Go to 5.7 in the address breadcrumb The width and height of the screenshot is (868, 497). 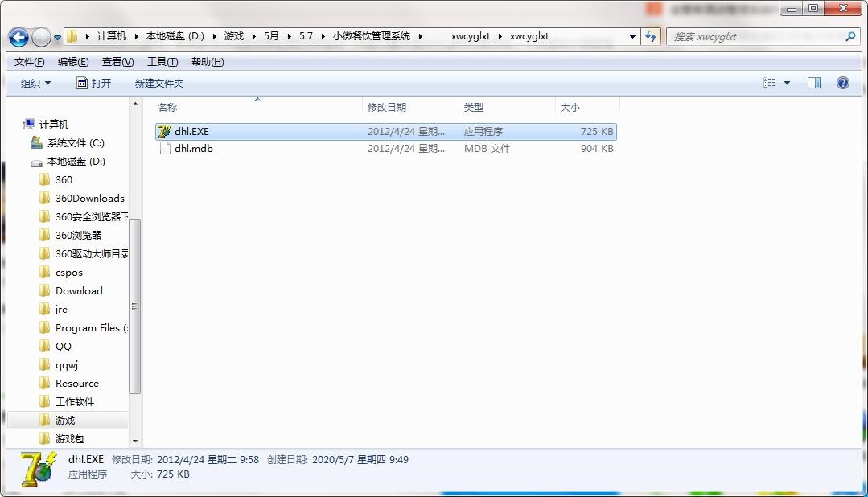306,36
